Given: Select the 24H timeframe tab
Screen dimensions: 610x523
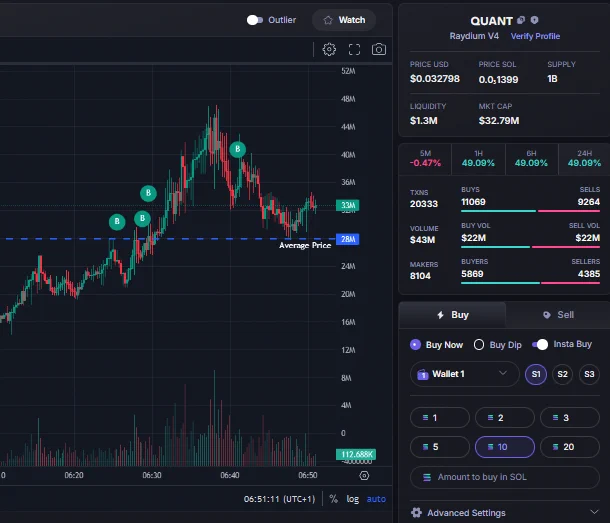Looking at the screenshot, I should pyautogui.click(x=584, y=159).
